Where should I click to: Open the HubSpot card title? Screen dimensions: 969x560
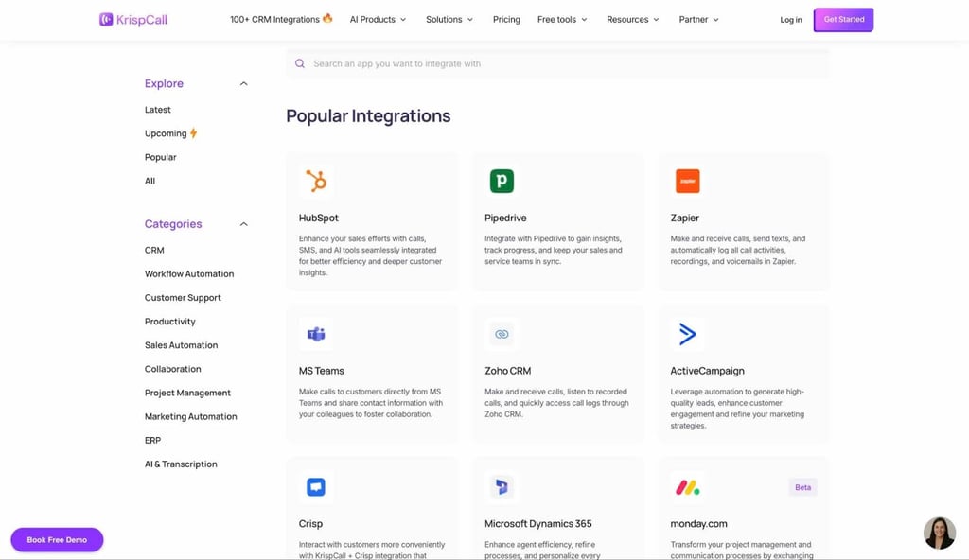pos(318,219)
